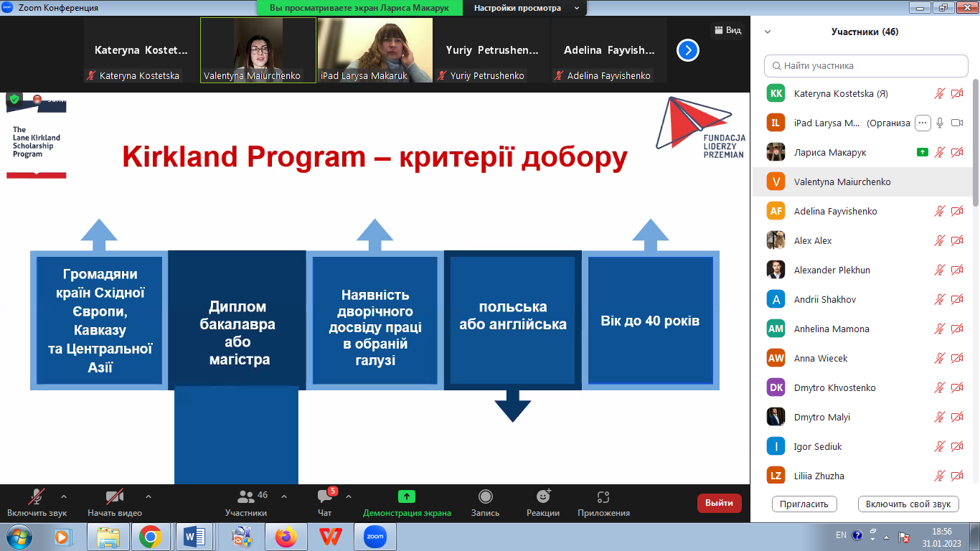Open Приложения apps panel
Image resolution: width=980 pixels, height=551 pixels.
tap(603, 502)
